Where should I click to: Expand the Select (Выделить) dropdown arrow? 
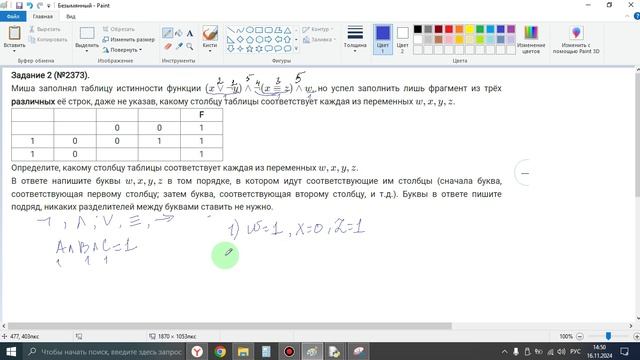(x=87, y=51)
